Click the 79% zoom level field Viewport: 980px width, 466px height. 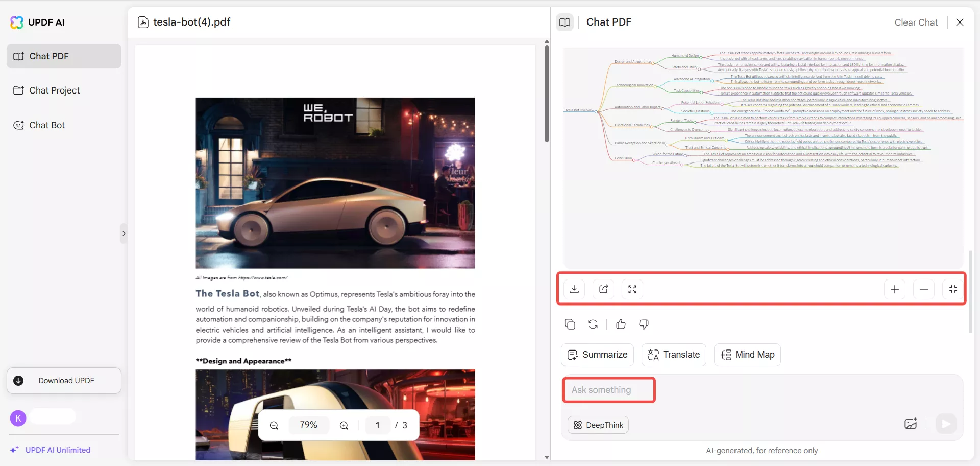tap(309, 425)
